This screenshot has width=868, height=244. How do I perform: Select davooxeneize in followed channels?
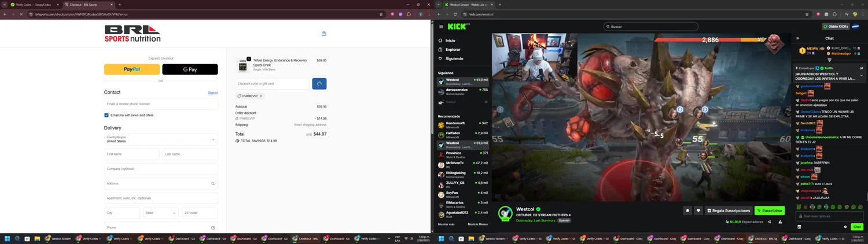(462, 91)
